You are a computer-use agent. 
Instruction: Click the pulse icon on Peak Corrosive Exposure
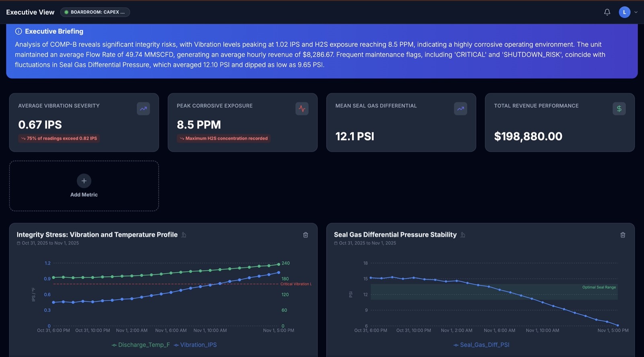(x=302, y=109)
